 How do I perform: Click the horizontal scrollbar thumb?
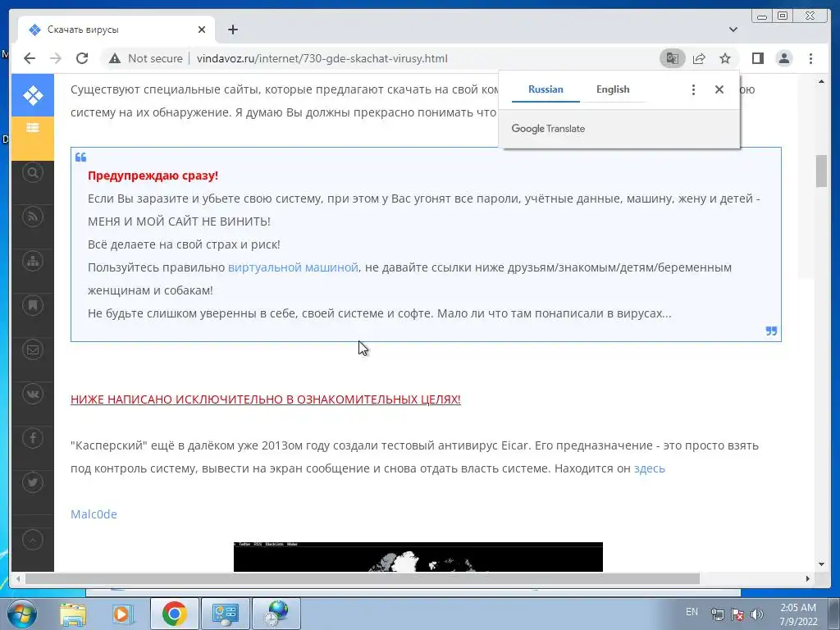(x=362, y=578)
